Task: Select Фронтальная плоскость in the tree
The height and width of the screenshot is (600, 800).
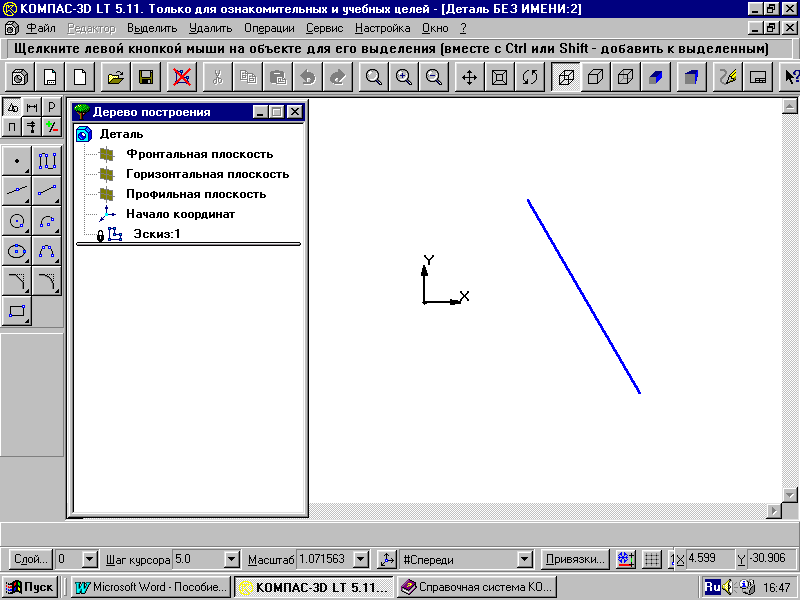Action: 199,154
